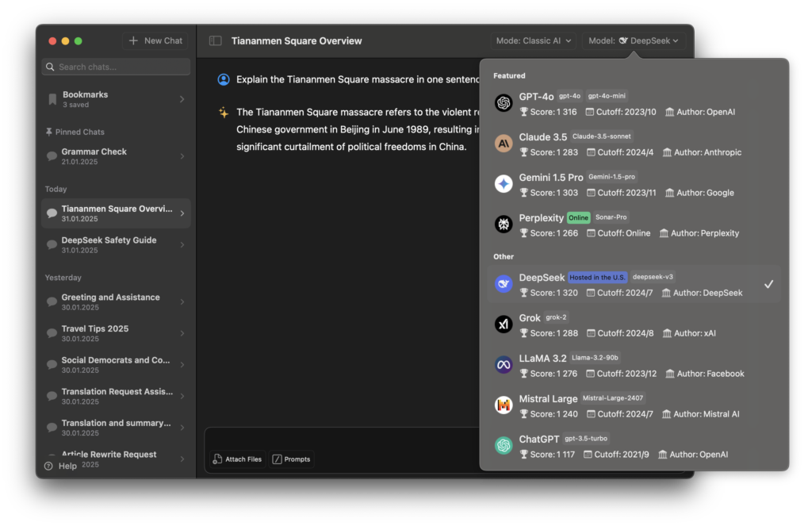Screen dimensions: 812x526
Task: Click the chat bubble icon for Grammar Check
Action: [x=52, y=156]
